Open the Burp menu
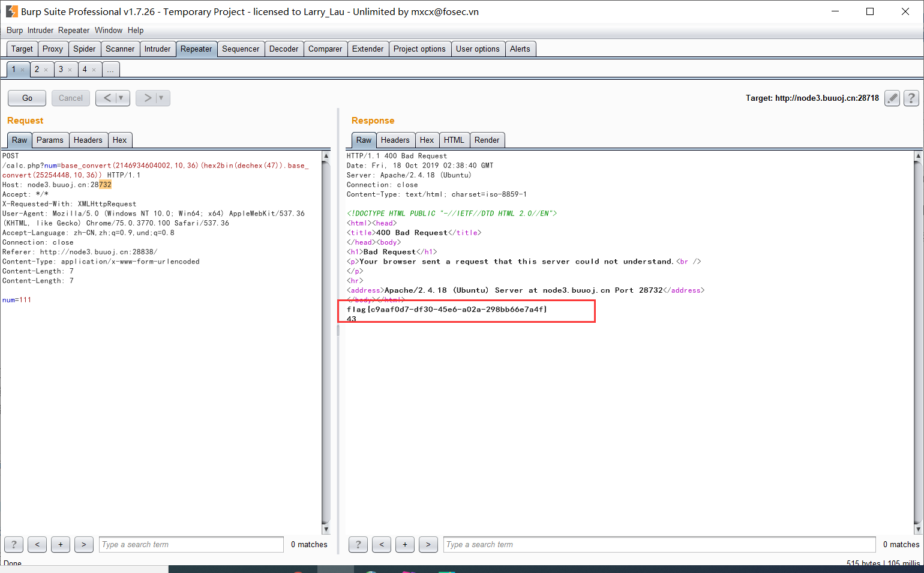 (14, 30)
